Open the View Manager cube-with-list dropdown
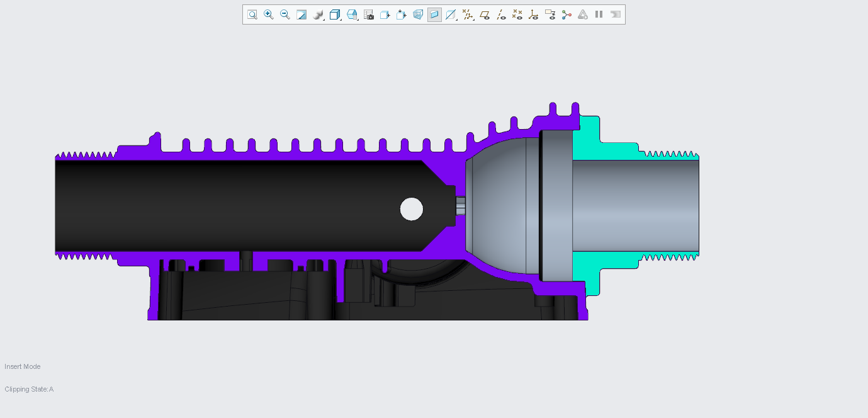Screen dimensions: 868x418 (x=352, y=14)
